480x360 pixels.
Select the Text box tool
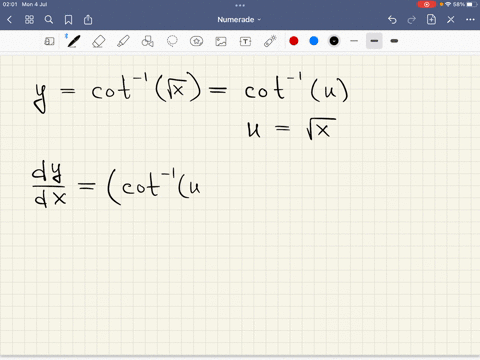pyautogui.click(x=245, y=41)
